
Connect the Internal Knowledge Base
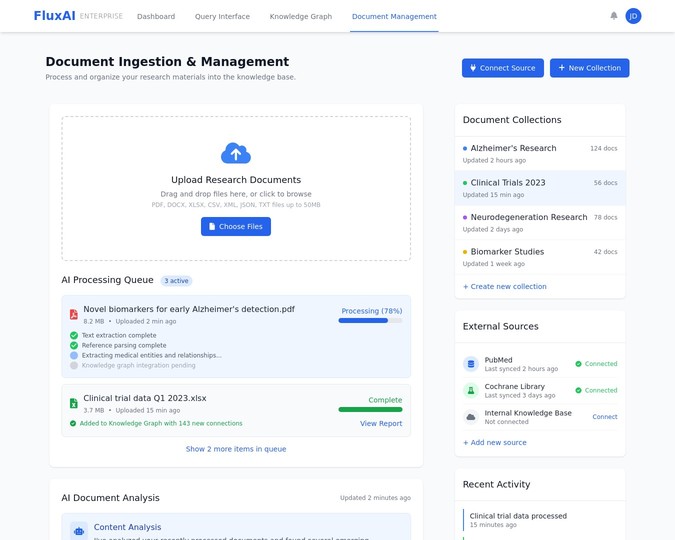pos(605,417)
